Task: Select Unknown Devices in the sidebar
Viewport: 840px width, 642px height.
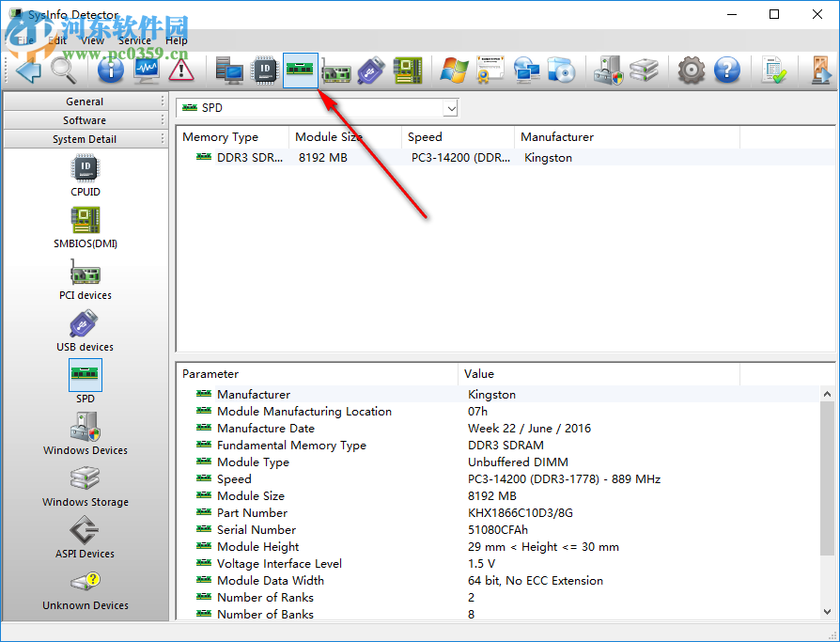Action: pos(85,590)
